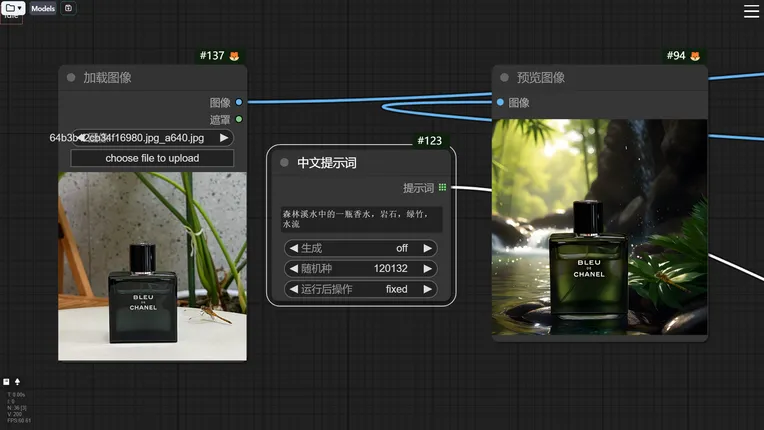Image resolution: width=764 pixels, height=430 pixels.
Task: Toggle the 生成 off switch
Action: coord(361,248)
